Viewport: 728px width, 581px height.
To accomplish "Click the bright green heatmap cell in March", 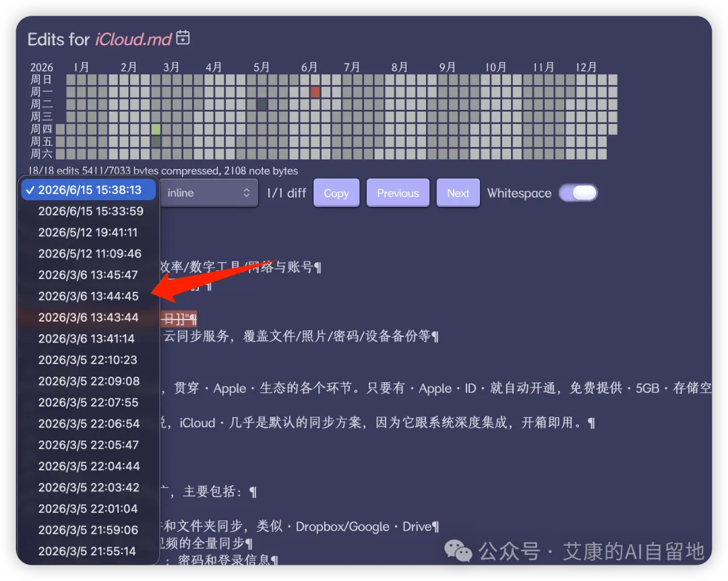I will pyautogui.click(x=156, y=129).
